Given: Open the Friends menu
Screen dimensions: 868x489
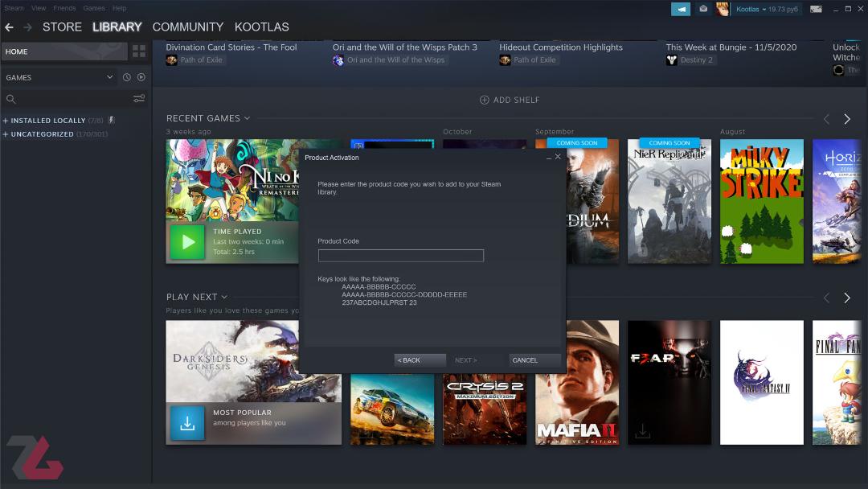Looking at the screenshot, I should pos(64,8).
